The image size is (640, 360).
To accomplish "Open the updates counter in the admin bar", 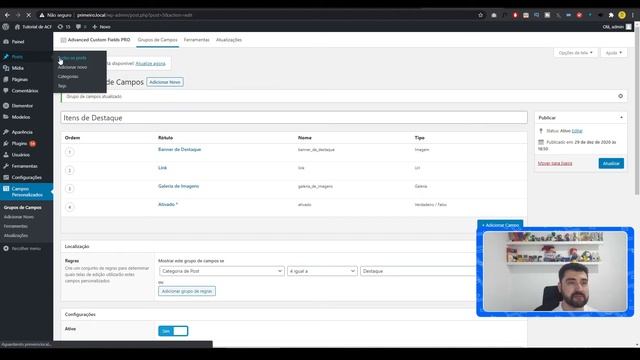I will tap(64, 27).
